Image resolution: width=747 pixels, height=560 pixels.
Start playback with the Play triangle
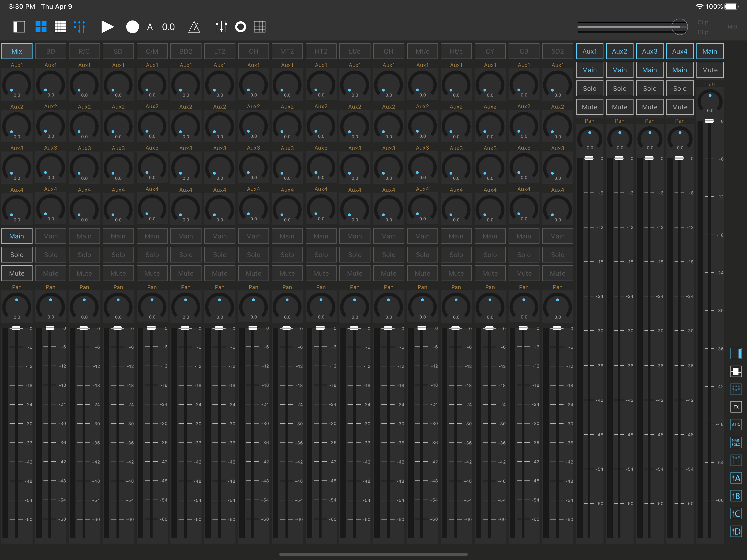point(107,27)
